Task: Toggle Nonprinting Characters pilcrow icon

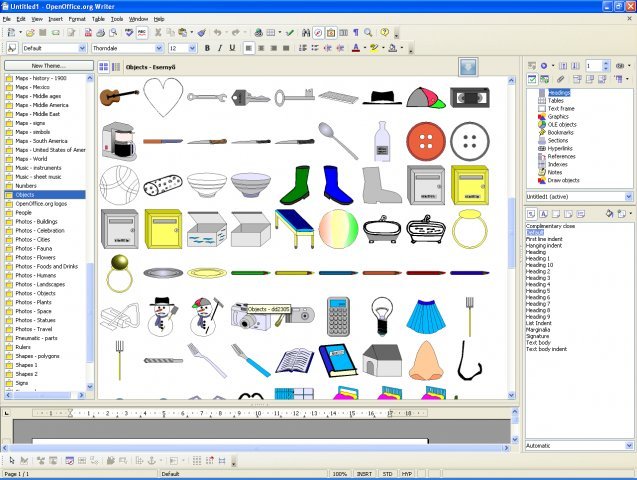Action: click(x=356, y=32)
